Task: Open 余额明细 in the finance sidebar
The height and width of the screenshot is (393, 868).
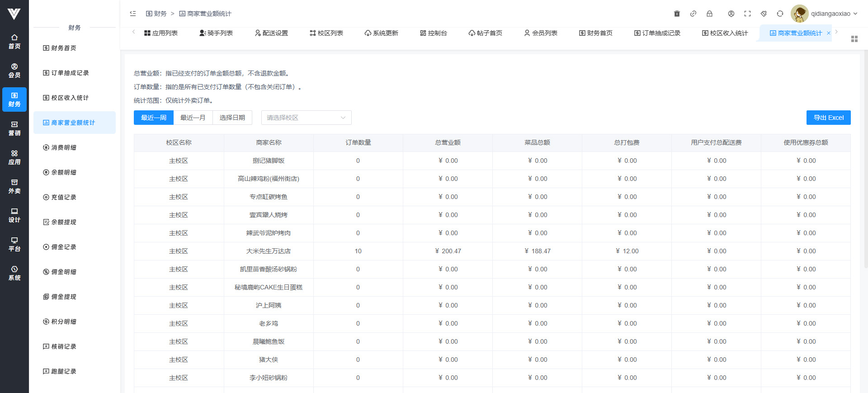Action: 64,172
